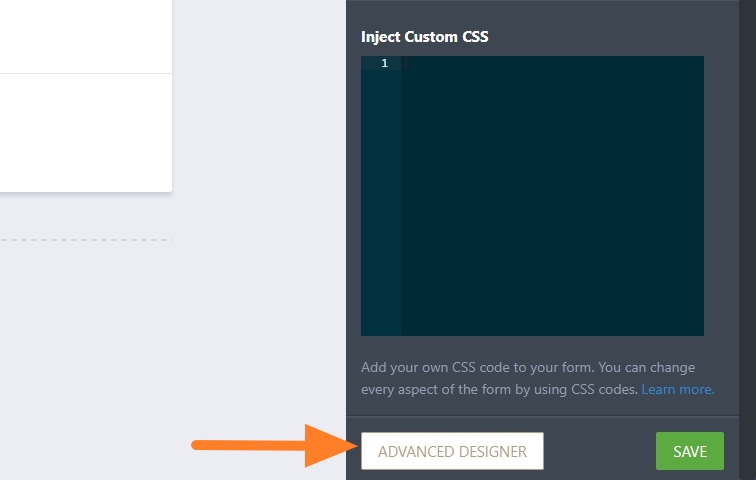Open the Advanced Designer
The width and height of the screenshot is (756, 480).
(x=452, y=451)
